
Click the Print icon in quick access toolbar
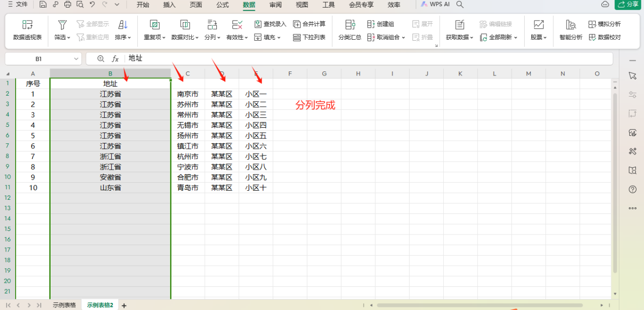[x=68, y=5]
